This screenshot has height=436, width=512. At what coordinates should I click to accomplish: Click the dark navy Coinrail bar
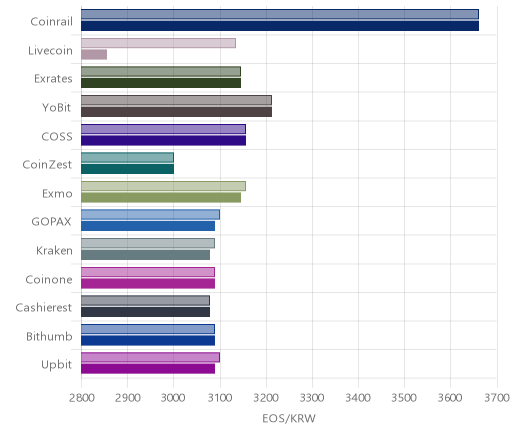(x=280, y=26)
